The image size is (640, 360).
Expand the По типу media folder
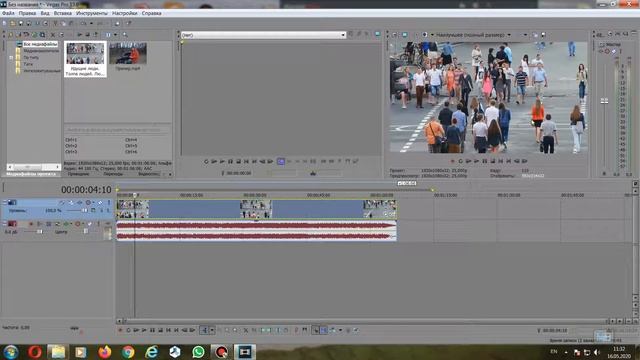pyautogui.click(x=11, y=58)
